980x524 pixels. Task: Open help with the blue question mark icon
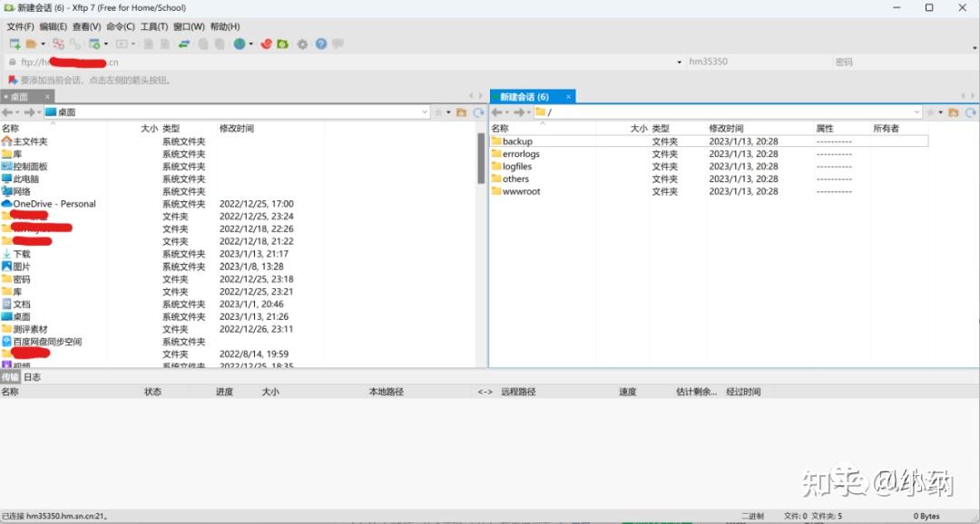click(x=320, y=44)
